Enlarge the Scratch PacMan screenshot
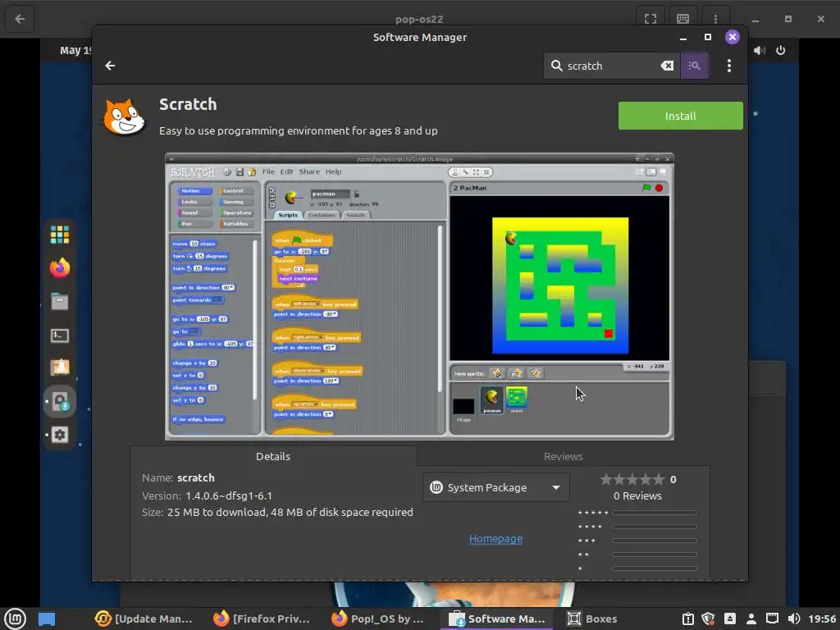This screenshot has width=840, height=630. click(x=419, y=297)
